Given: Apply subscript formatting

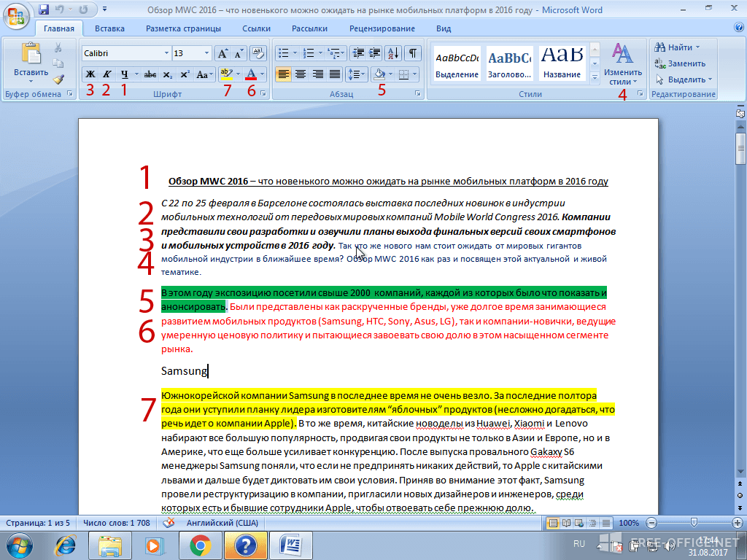Looking at the screenshot, I should 167,74.
